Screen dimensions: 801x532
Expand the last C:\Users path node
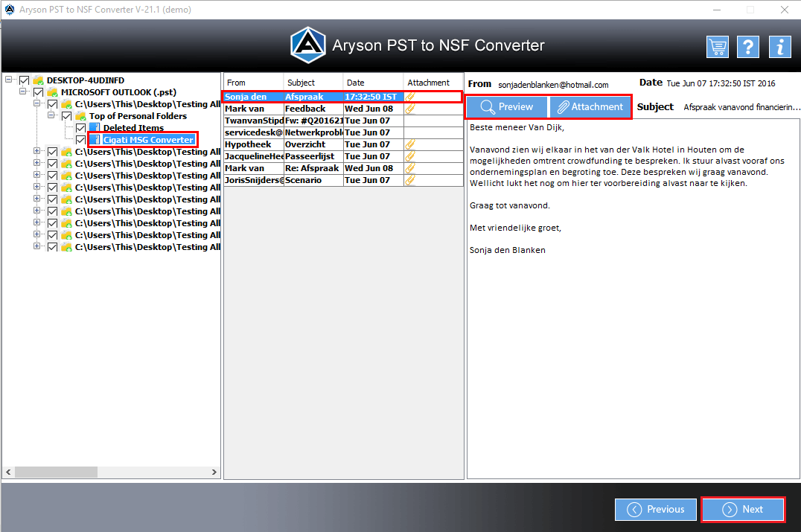click(x=36, y=246)
